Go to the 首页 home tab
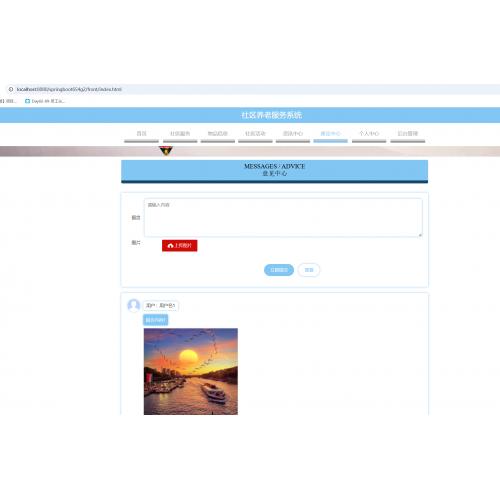500x500 pixels. (x=141, y=134)
